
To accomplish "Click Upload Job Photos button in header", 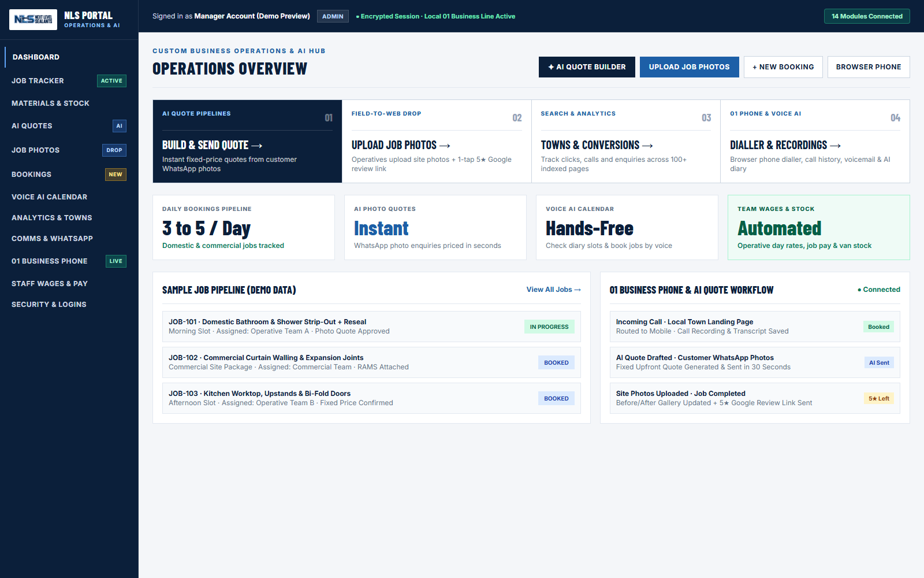I will (x=689, y=67).
